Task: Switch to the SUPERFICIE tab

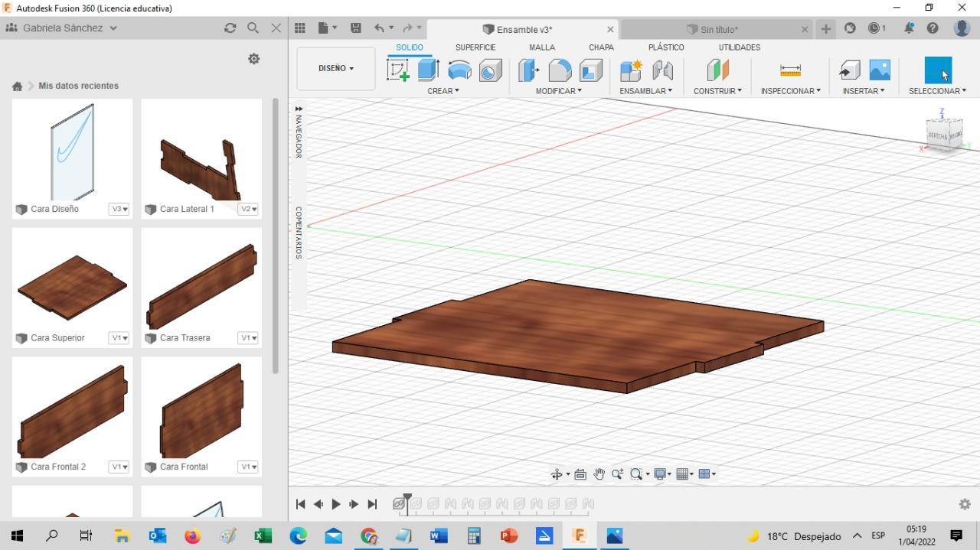Action: click(x=475, y=47)
